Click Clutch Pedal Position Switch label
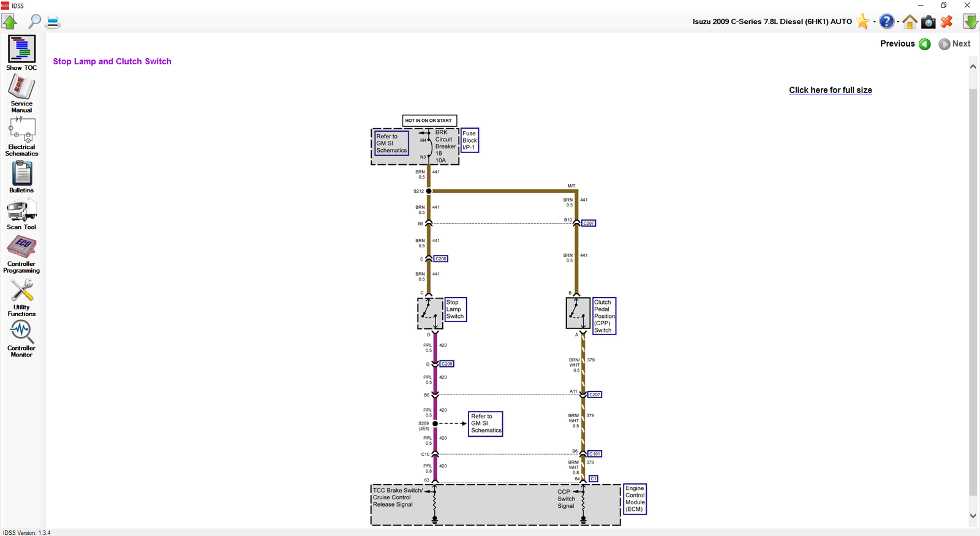This screenshot has width=980, height=536. click(604, 316)
